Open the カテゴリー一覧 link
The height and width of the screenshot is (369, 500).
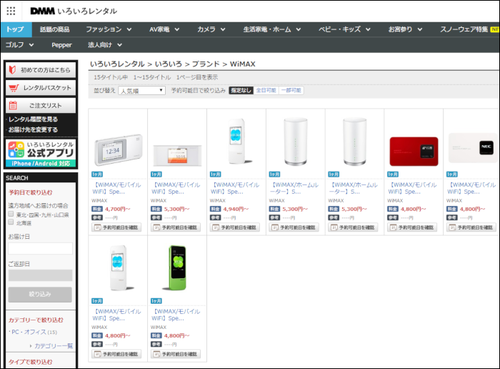(53, 346)
